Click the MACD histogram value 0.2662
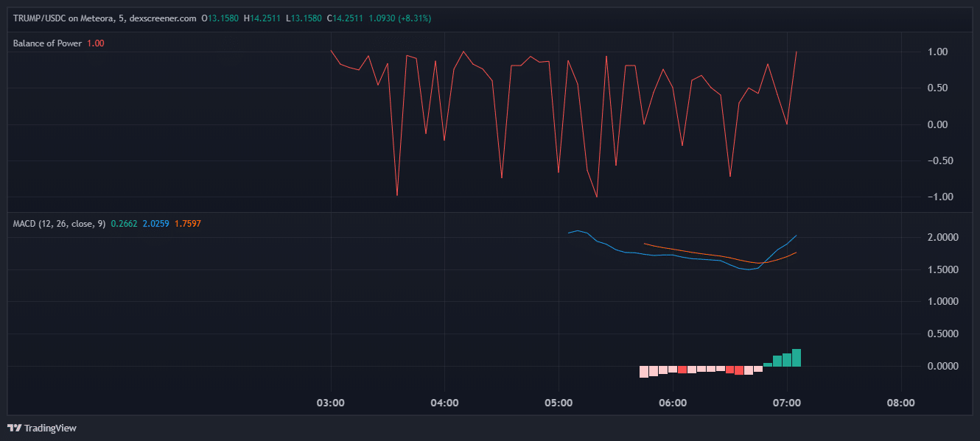The height and width of the screenshot is (441, 980). tap(124, 223)
